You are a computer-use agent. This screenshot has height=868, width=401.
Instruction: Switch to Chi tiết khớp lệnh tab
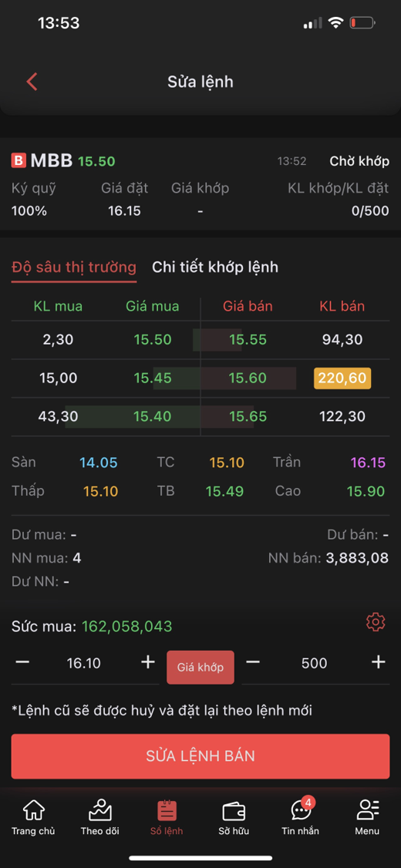pos(215,267)
